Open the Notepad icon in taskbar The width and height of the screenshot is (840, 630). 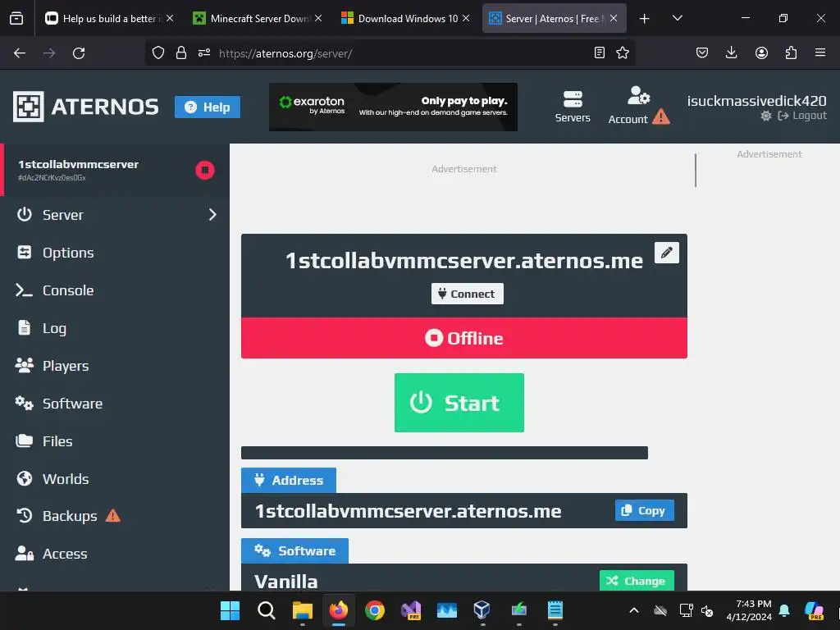[555, 610]
